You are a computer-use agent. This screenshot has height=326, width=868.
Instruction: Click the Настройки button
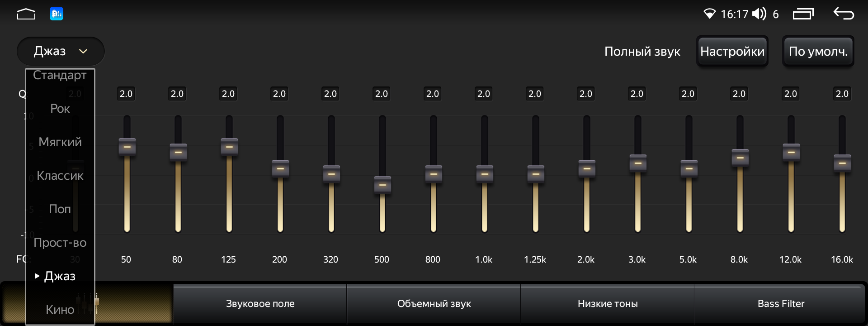click(x=732, y=52)
